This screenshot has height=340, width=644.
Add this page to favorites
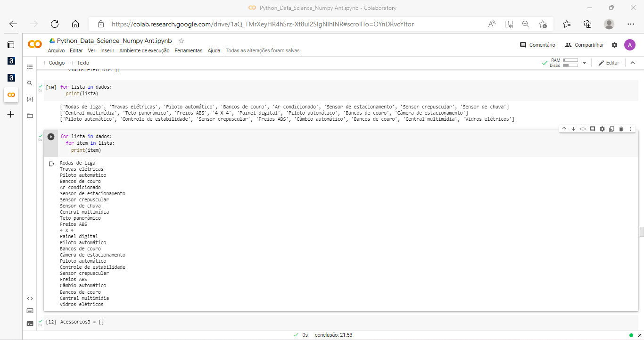pyautogui.click(x=543, y=24)
